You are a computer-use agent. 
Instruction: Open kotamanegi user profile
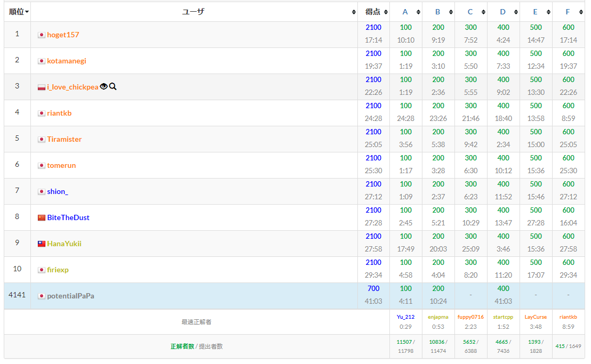click(x=67, y=61)
